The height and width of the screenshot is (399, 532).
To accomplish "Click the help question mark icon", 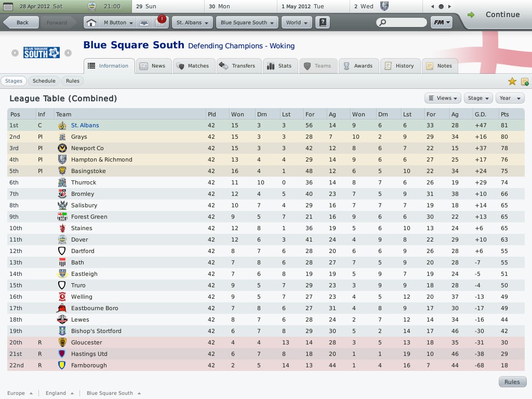I will pos(323,23).
